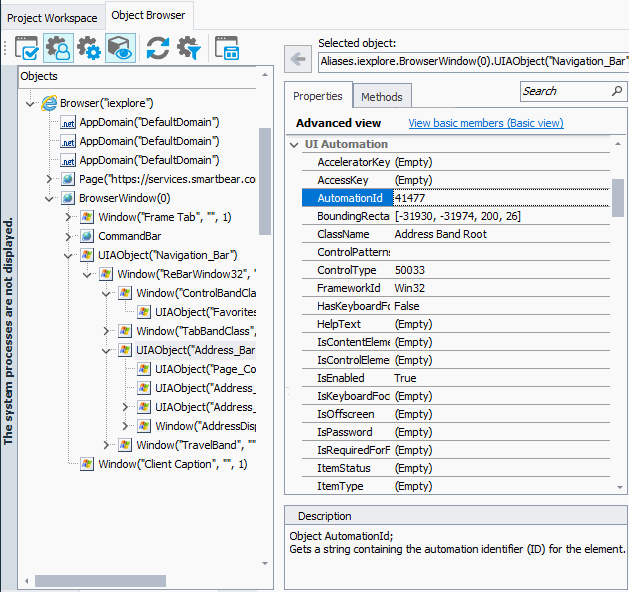Toggle the cube-with-eye visibility icon

(121, 48)
